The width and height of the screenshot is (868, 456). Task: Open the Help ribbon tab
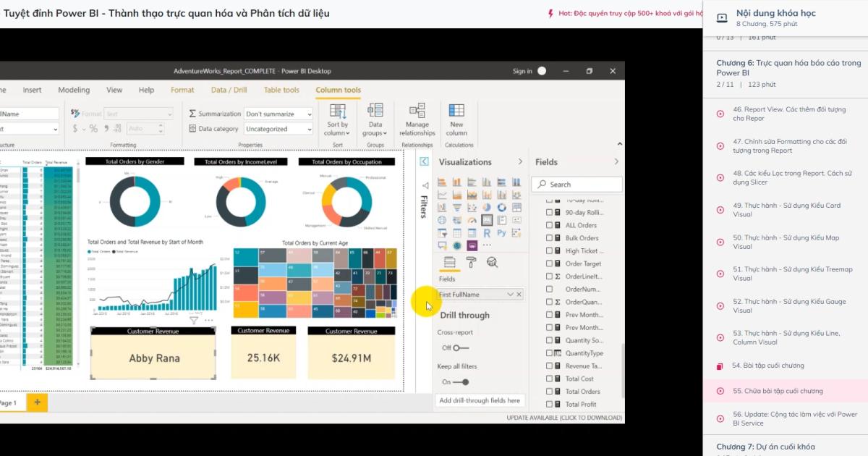tap(146, 90)
